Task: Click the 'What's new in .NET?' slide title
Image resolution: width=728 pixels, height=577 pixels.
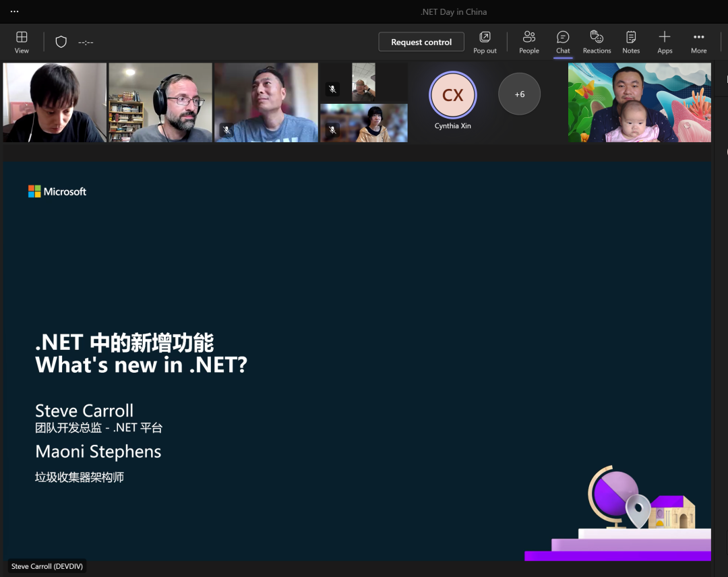Action: click(141, 365)
